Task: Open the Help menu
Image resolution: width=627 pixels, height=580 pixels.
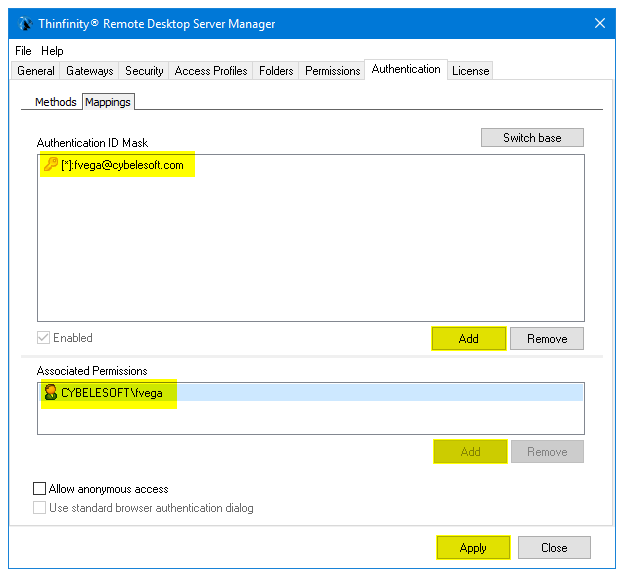Action: click(x=52, y=51)
